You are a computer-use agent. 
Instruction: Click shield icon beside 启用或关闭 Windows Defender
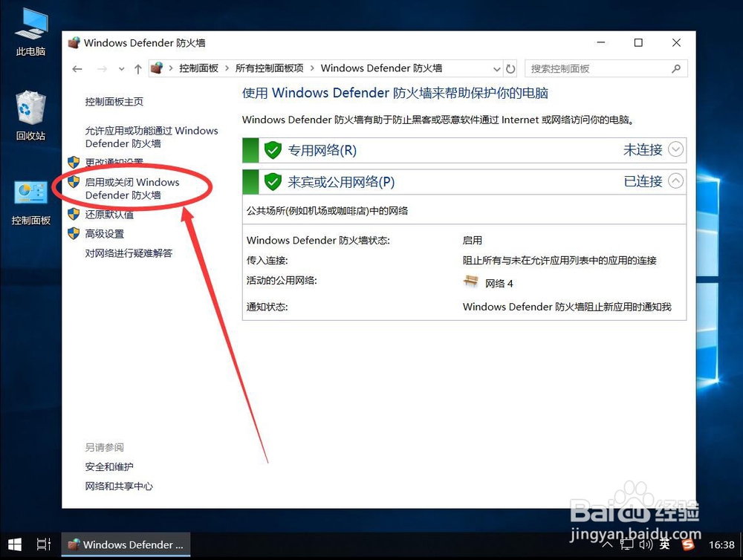[74, 181]
